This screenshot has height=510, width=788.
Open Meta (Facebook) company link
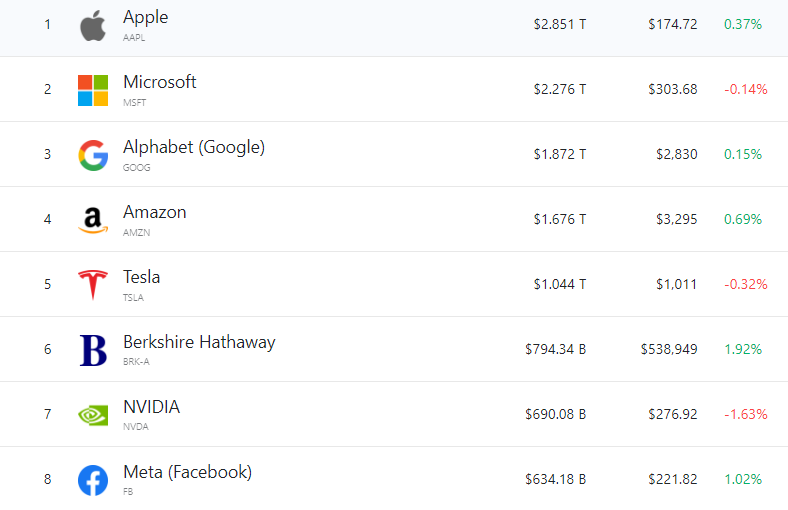click(187, 472)
